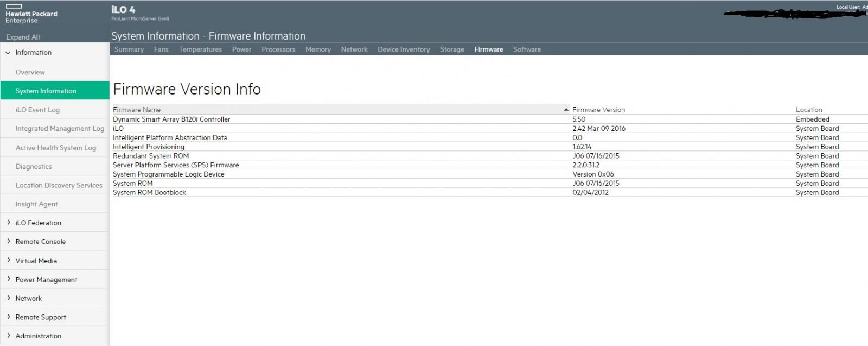Expand the Administration section

(9, 336)
